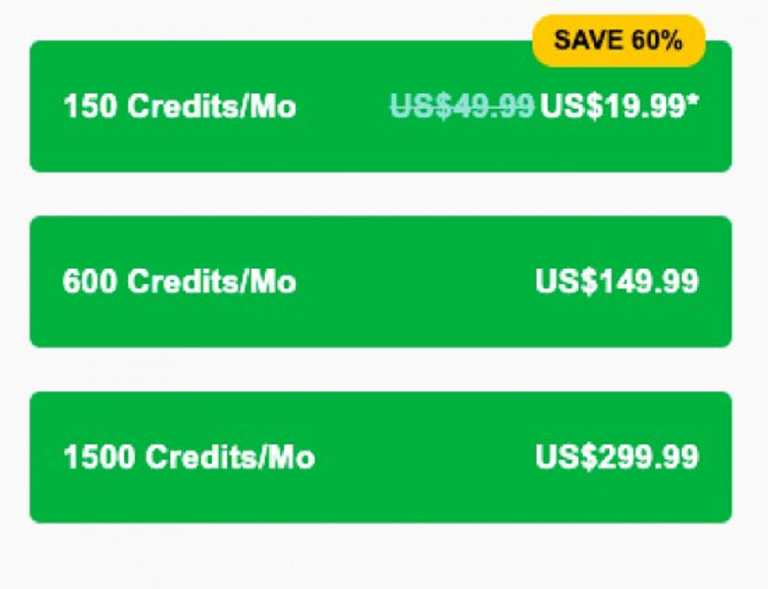Click the "600 Credits/Mo" label text

click(x=179, y=282)
